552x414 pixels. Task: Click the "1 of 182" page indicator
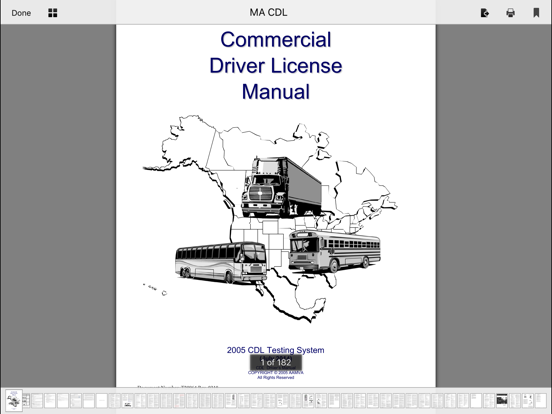[276, 362]
